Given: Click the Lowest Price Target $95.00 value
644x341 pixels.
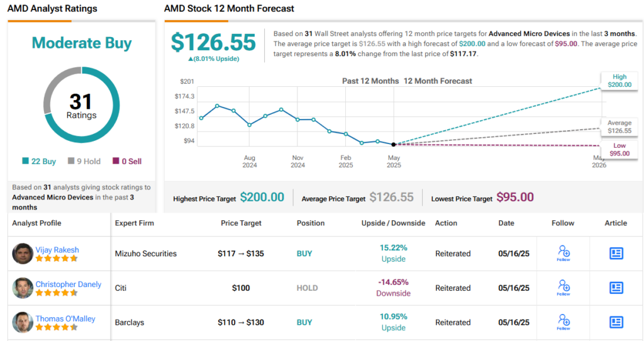Looking at the screenshot, I should point(515,197).
